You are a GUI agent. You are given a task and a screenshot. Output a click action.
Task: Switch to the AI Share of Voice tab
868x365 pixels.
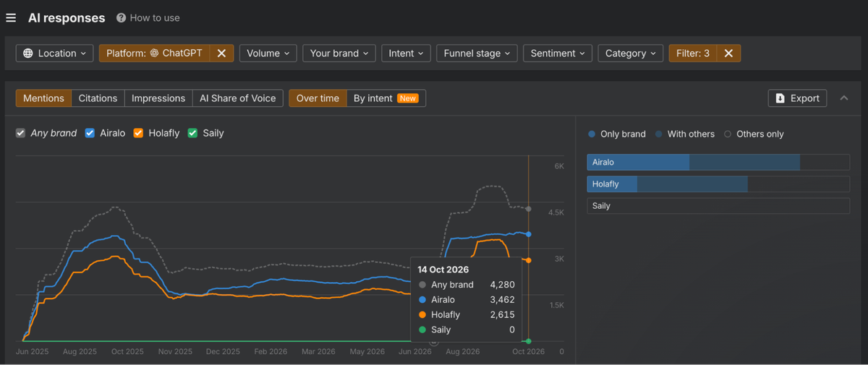coord(237,98)
